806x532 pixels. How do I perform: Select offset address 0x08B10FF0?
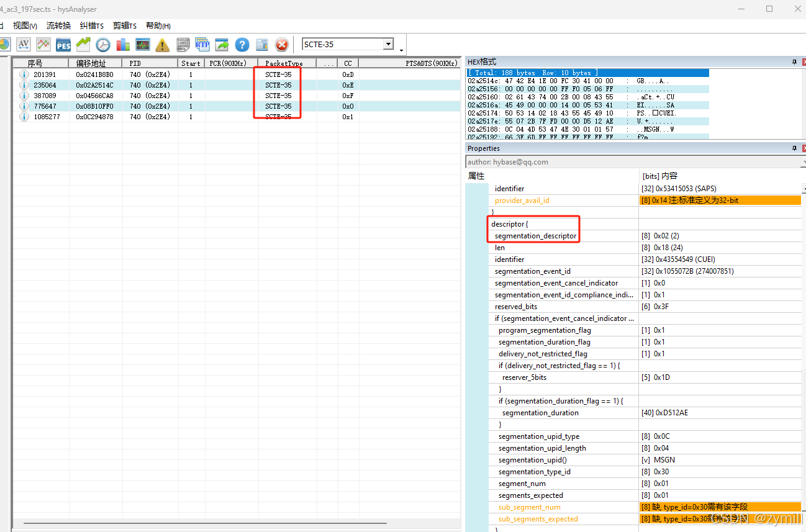pos(96,106)
